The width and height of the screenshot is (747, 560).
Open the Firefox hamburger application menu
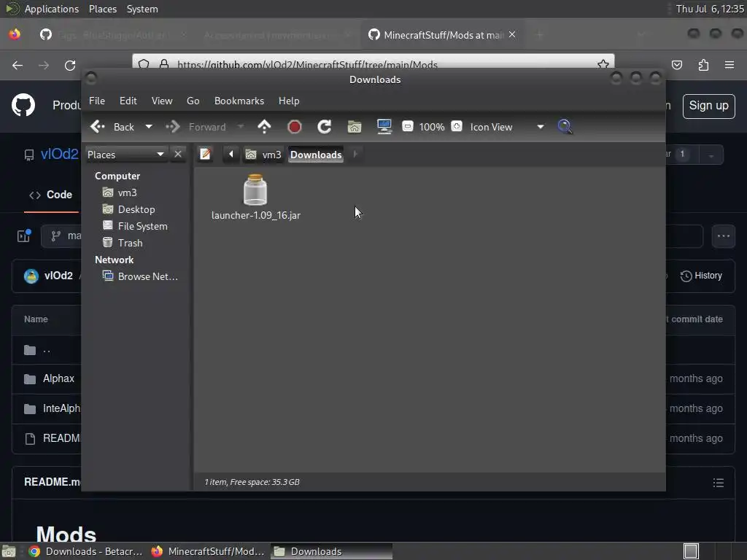tap(729, 65)
